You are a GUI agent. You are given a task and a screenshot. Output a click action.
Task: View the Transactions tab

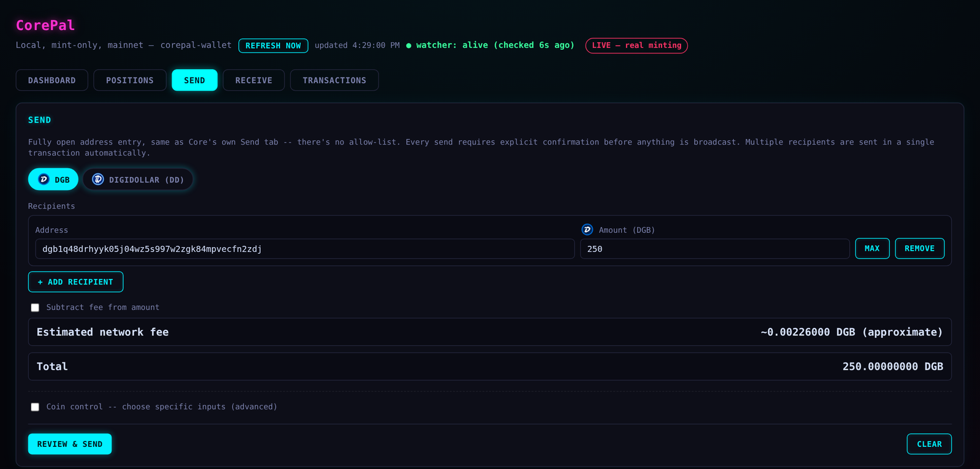point(334,80)
